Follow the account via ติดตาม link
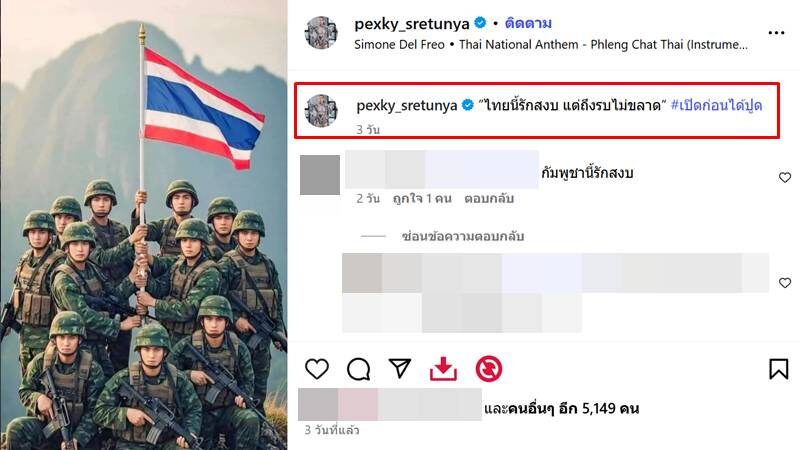Image resolution: width=800 pixels, height=450 pixels. point(528,23)
